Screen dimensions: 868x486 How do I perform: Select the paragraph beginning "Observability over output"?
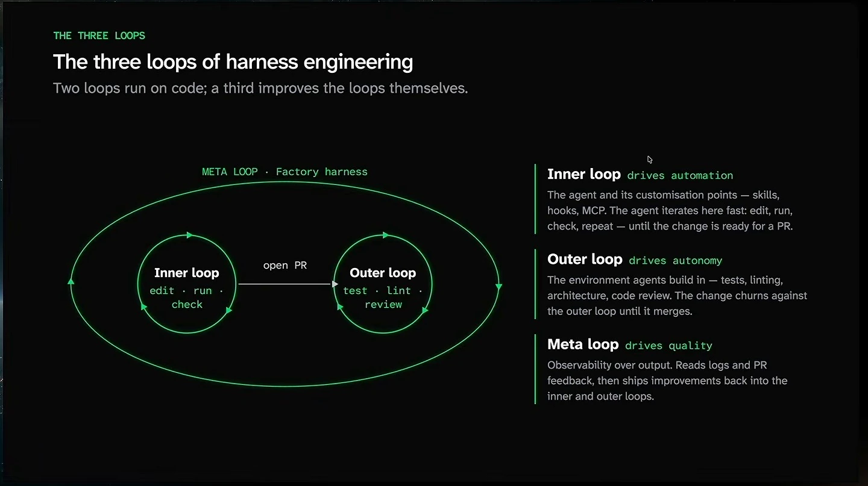pos(667,381)
